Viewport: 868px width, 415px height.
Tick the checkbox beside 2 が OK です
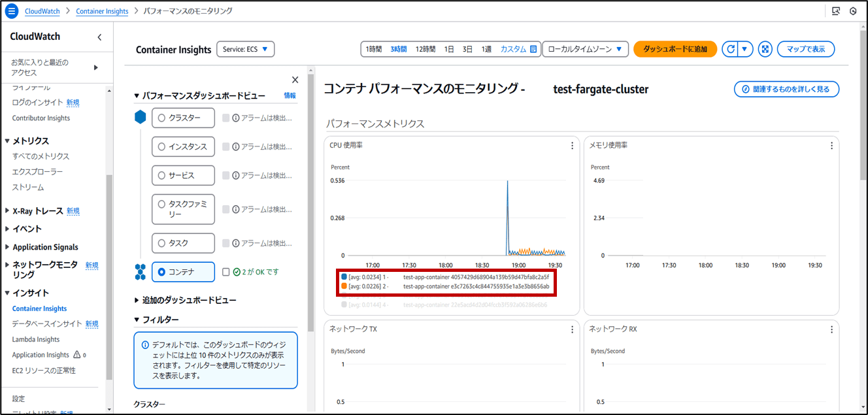[x=226, y=272]
